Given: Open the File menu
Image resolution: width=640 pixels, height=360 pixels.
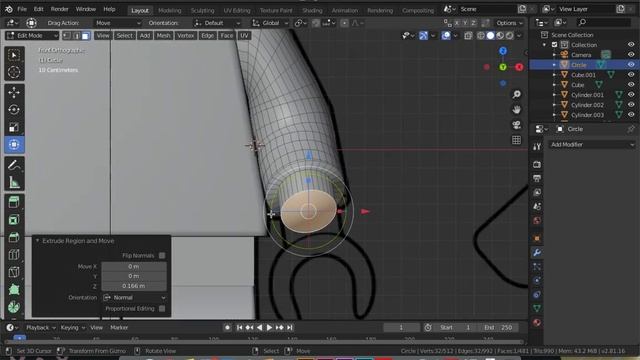Looking at the screenshot, I should [22, 9].
